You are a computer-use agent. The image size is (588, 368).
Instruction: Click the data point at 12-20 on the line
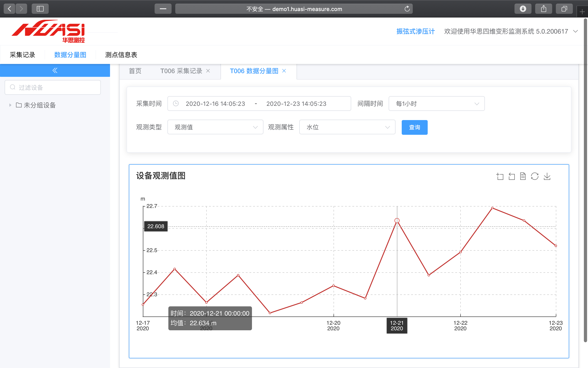pos(333,286)
